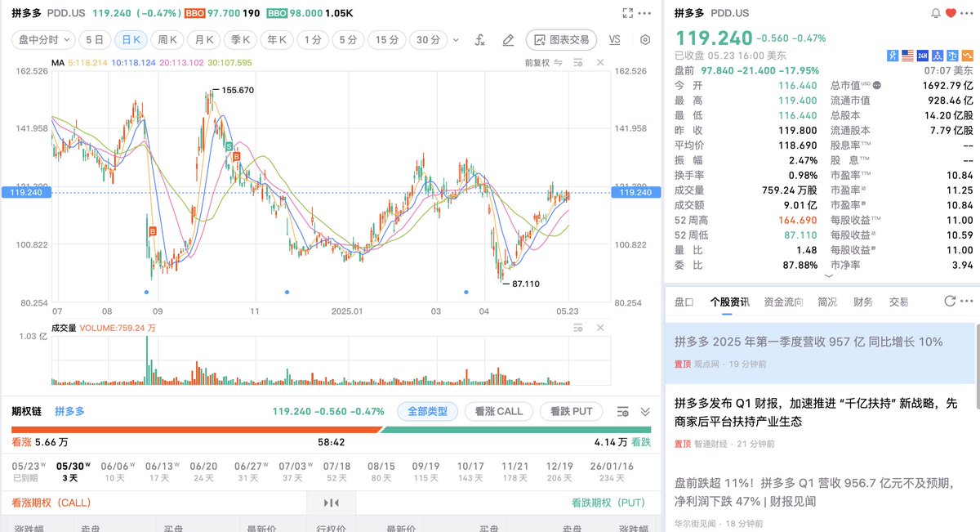This screenshot has height=532, width=980.
Task: Click the center strike-price align icon
Action: [331, 503]
